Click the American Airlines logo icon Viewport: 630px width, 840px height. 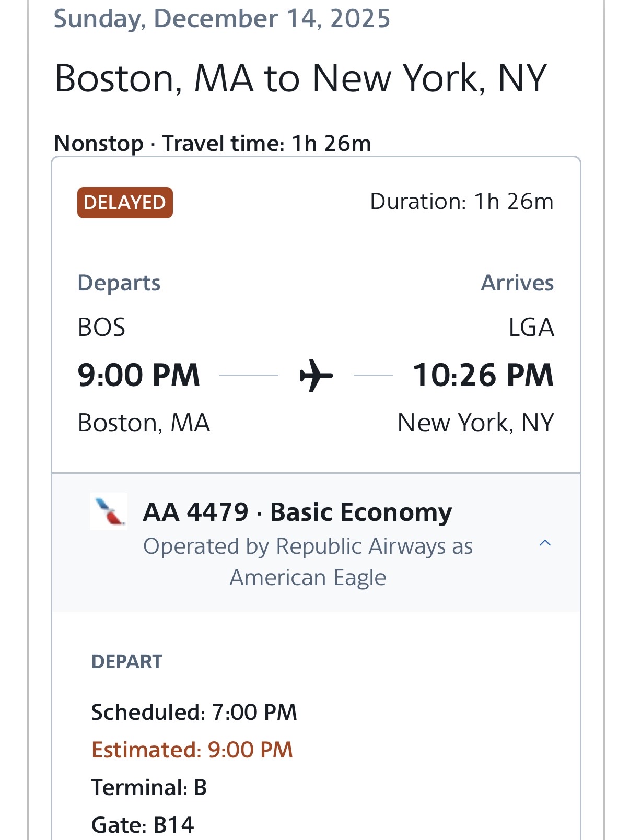pyautogui.click(x=109, y=511)
